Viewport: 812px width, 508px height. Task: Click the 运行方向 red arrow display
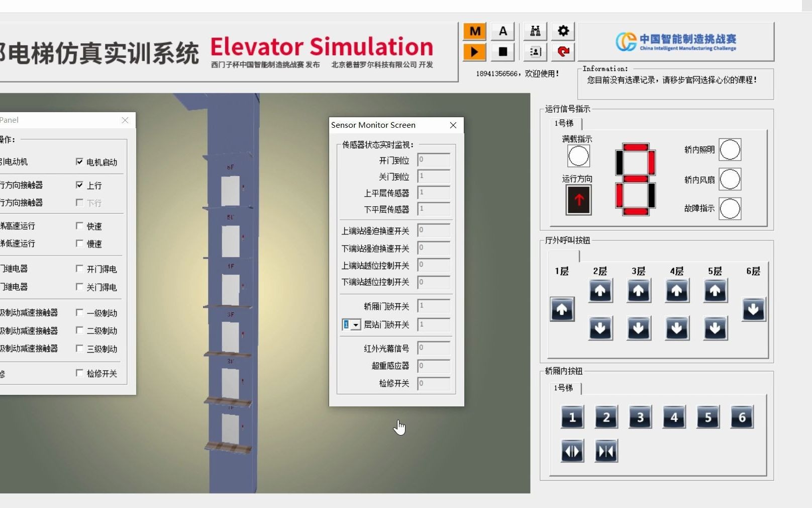(579, 200)
